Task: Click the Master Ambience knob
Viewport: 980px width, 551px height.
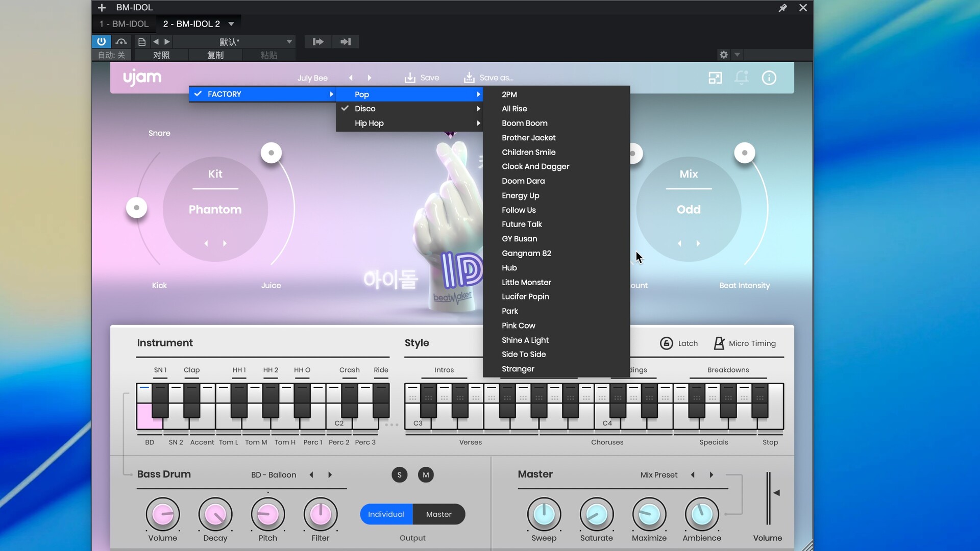Action: click(x=702, y=514)
